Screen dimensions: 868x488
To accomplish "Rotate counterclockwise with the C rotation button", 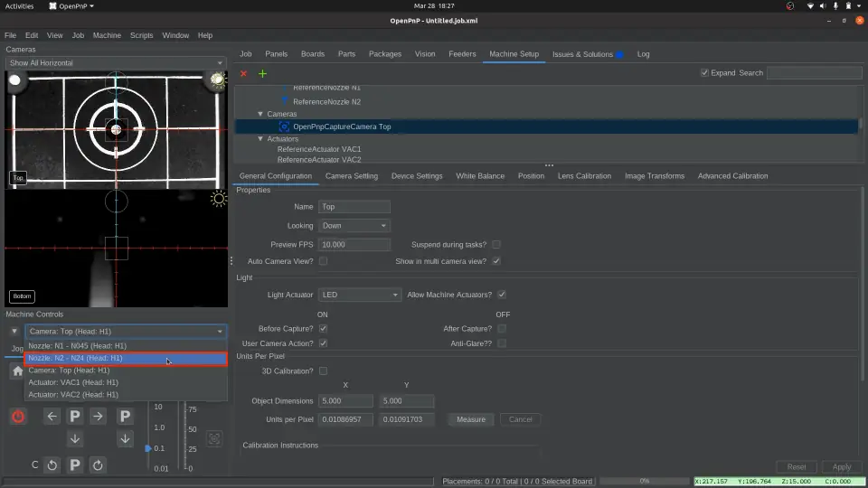I will coord(52,465).
